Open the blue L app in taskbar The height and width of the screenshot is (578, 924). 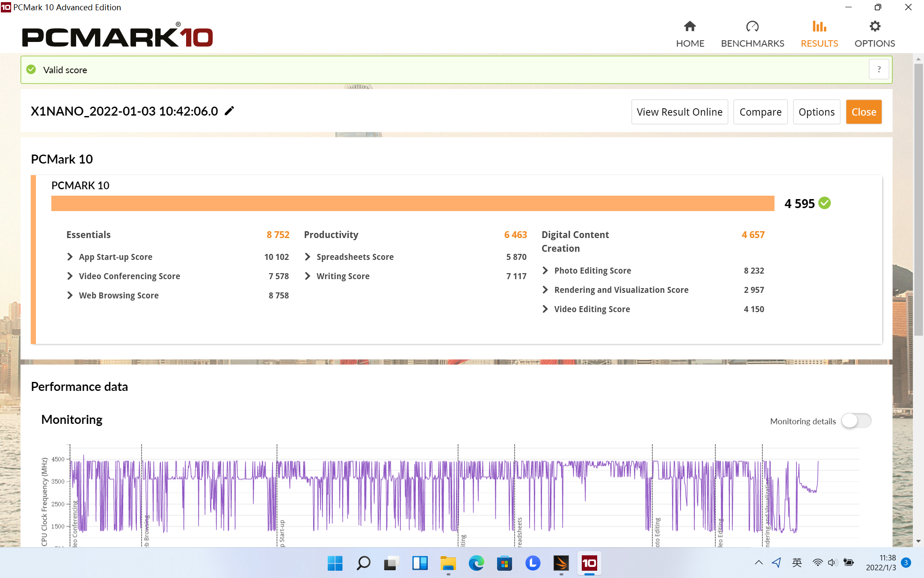(x=533, y=563)
